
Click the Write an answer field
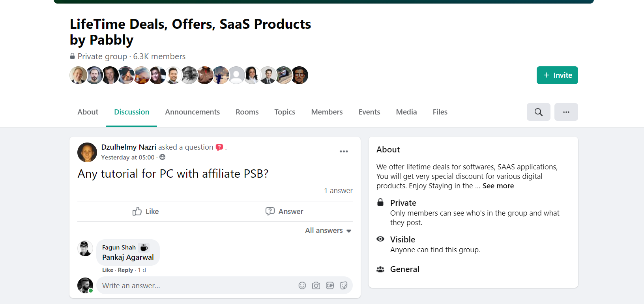pyautogui.click(x=197, y=285)
